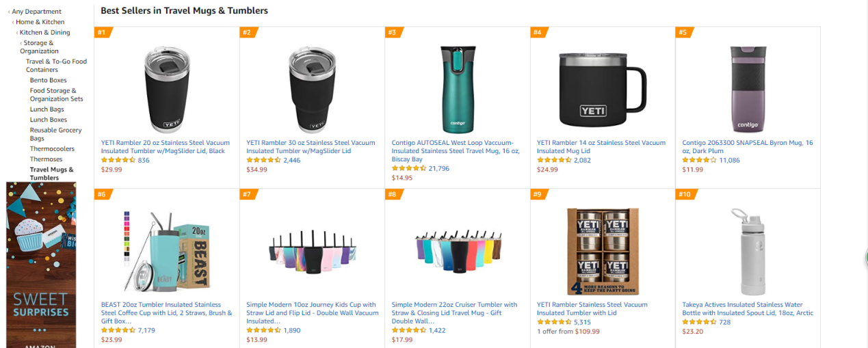Image resolution: width=868 pixels, height=348 pixels.
Task: Select the Contigo AUTOSEAL West Loop mug image
Action: pyautogui.click(x=457, y=88)
